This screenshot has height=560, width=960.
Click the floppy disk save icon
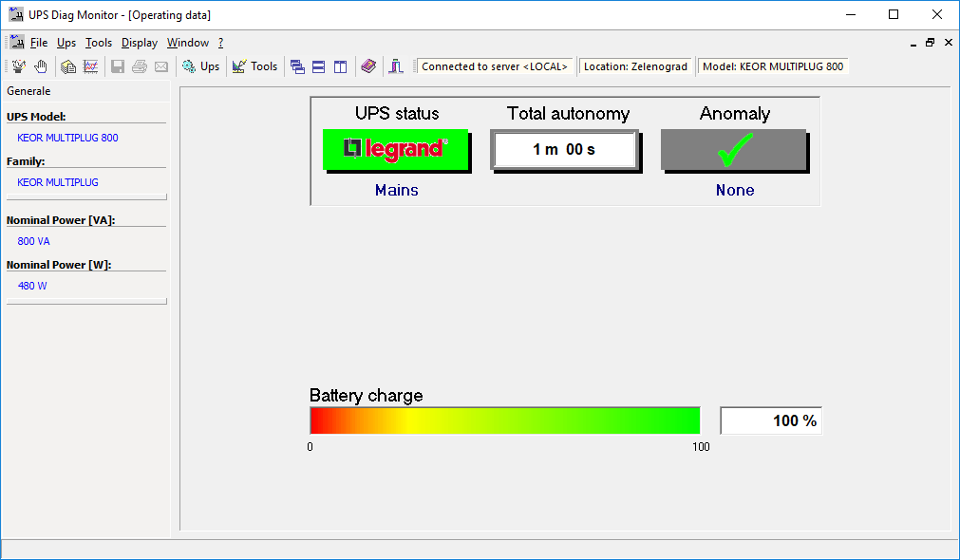click(118, 66)
